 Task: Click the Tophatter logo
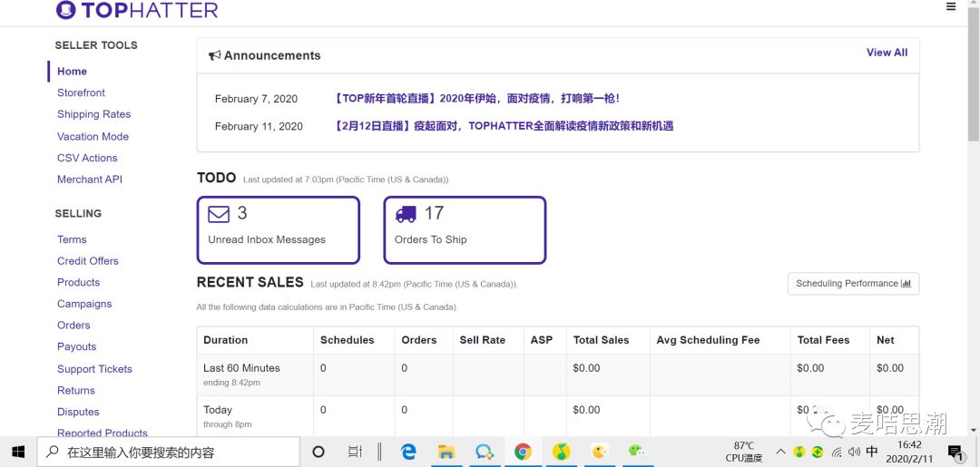pos(137,10)
